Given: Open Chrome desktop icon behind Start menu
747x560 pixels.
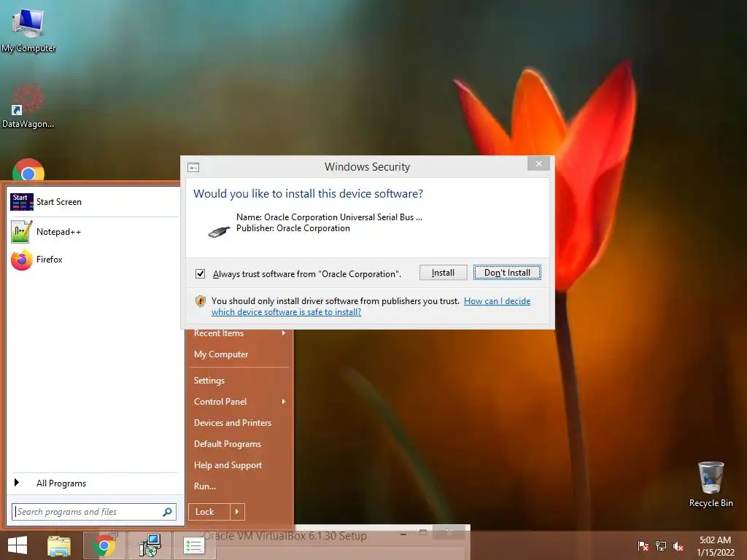Looking at the screenshot, I should 28,171.
